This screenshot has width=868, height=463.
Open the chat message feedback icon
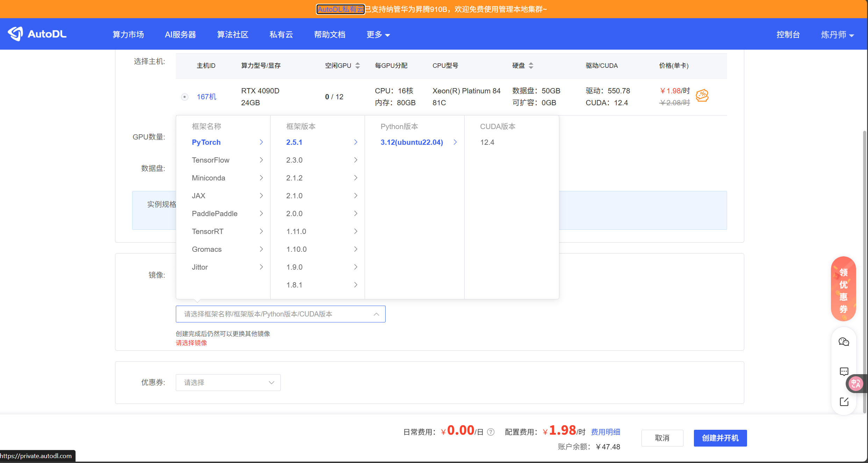click(x=844, y=371)
